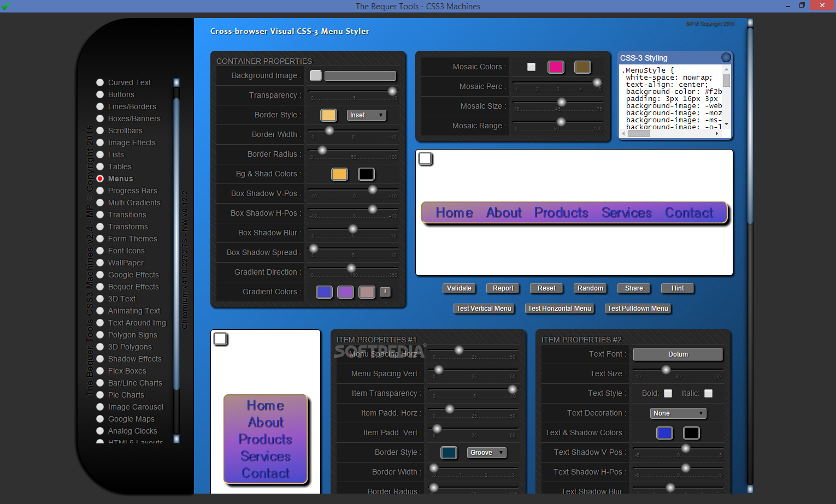
Task: Click 'Products' in the vertical menu preview
Action: click(266, 439)
